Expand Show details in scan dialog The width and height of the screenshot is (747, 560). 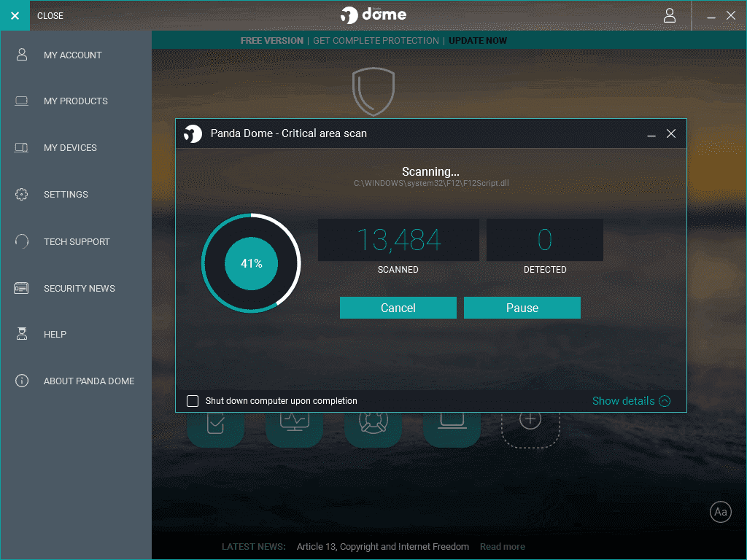pyautogui.click(x=630, y=401)
